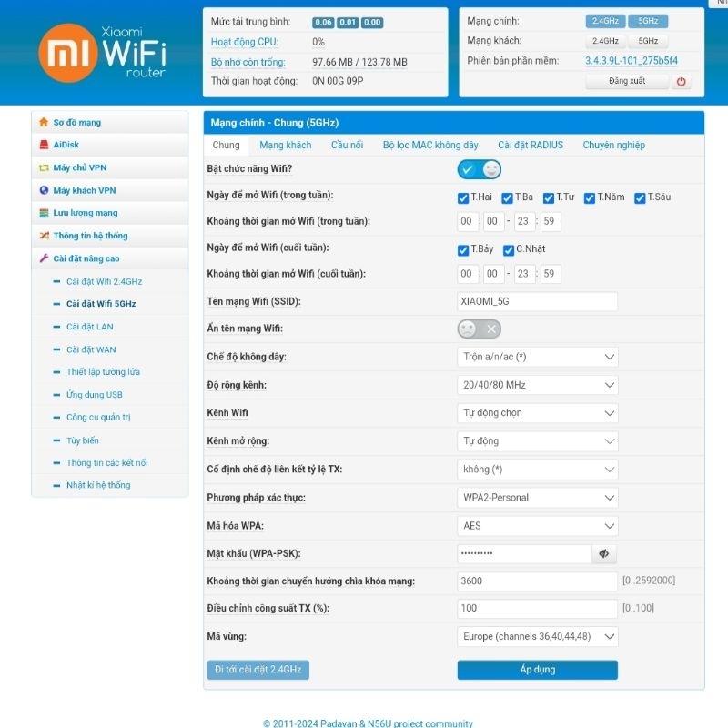
Task: Open Máy chủ VPN sidebar icon
Action: (x=43, y=167)
